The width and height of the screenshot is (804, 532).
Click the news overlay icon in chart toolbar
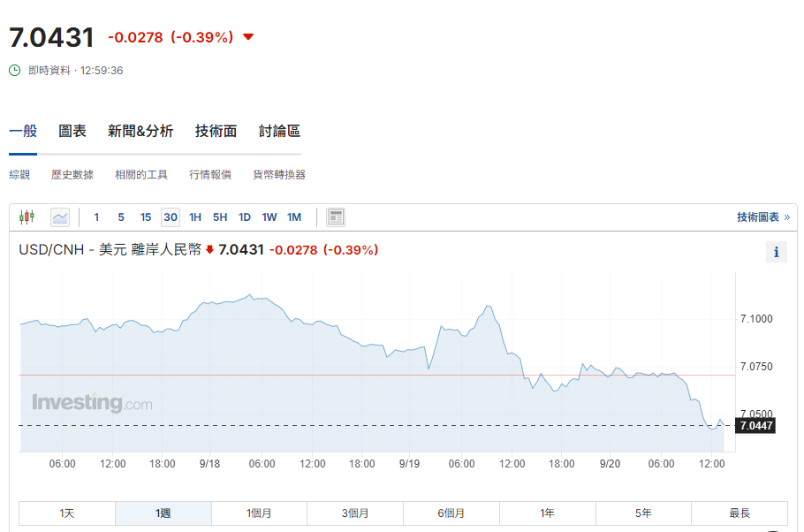click(x=336, y=217)
